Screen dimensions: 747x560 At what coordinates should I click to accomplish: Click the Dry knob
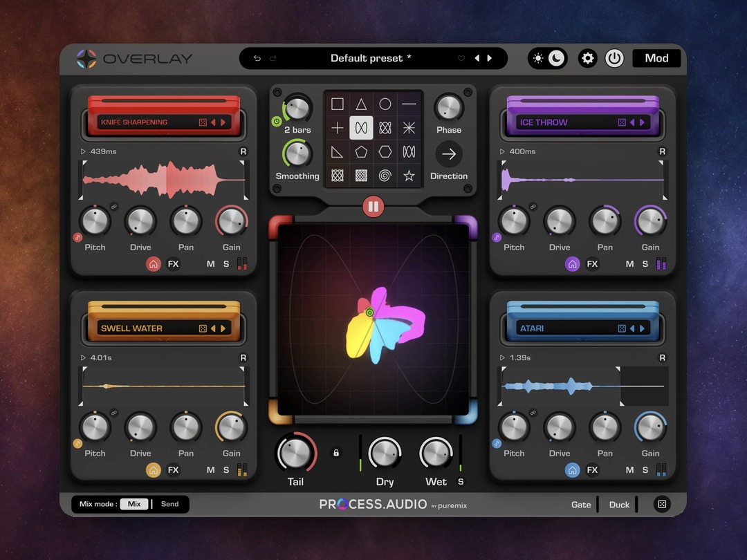(x=385, y=453)
